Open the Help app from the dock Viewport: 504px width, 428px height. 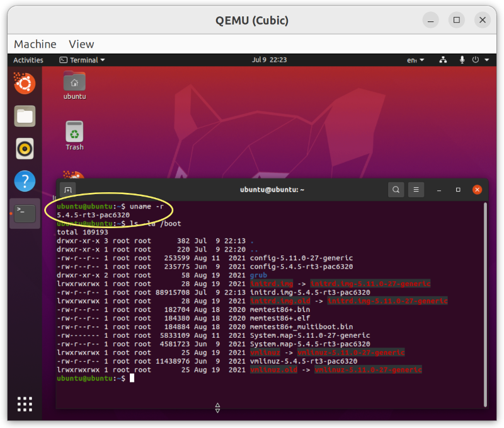[x=25, y=181]
